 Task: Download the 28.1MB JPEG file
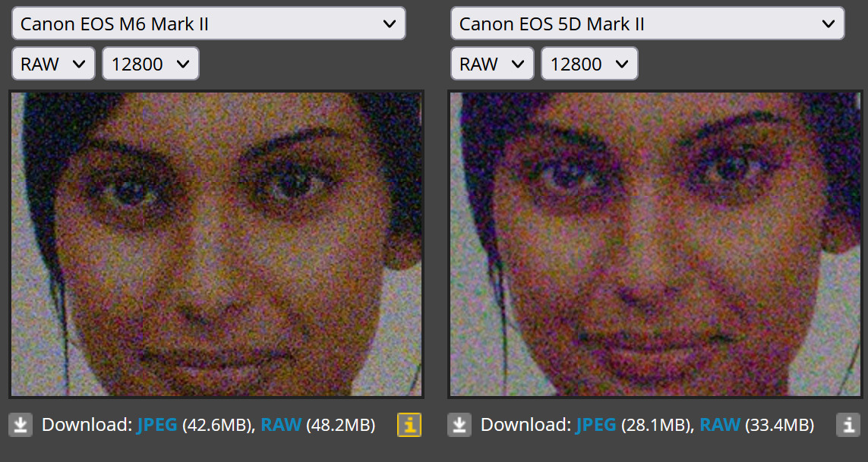pos(596,425)
